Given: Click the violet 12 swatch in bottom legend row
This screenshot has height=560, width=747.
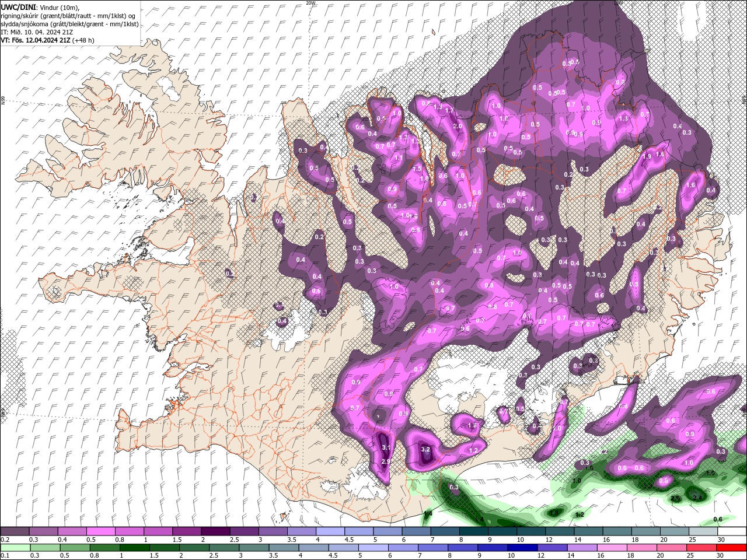Looking at the screenshot, I should 553,548.
